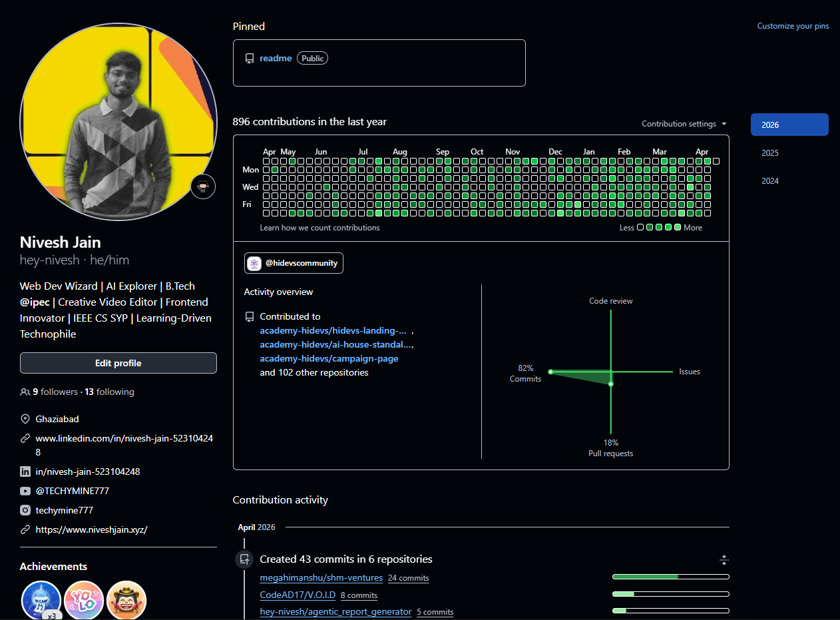The image size is (840, 620).
Task: Open Customize your pins
Action: click(x=793, y=25)
